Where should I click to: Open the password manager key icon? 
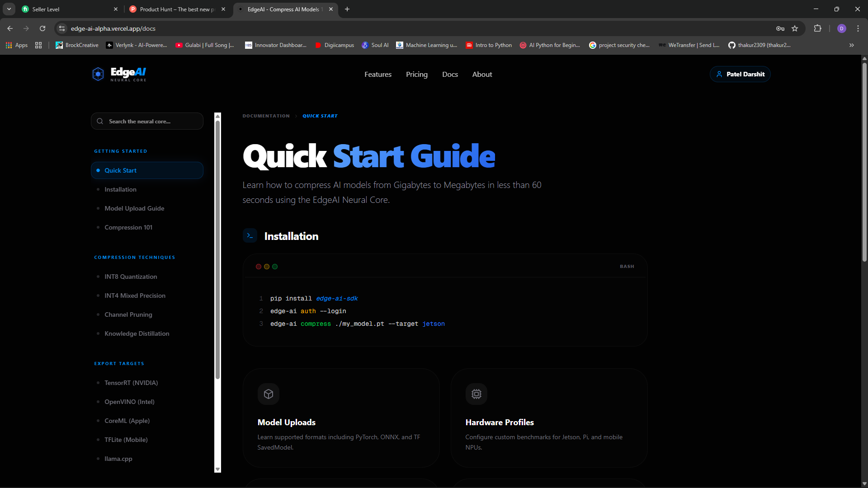780,28
